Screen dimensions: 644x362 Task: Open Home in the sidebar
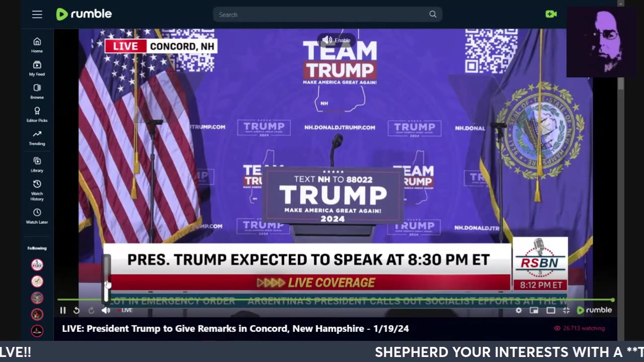pyautogui.click(x=37, y=45)
